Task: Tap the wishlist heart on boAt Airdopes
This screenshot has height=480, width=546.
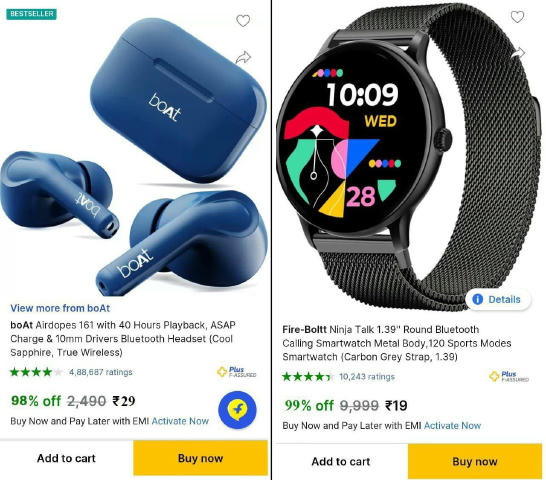Action: (x=243, y=21)
